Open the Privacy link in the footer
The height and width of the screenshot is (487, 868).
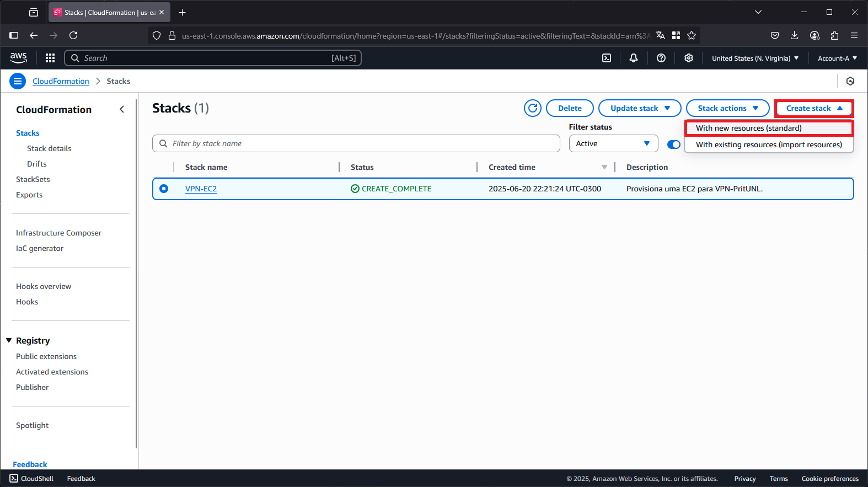pyautogui.click(x=745, y=478)
